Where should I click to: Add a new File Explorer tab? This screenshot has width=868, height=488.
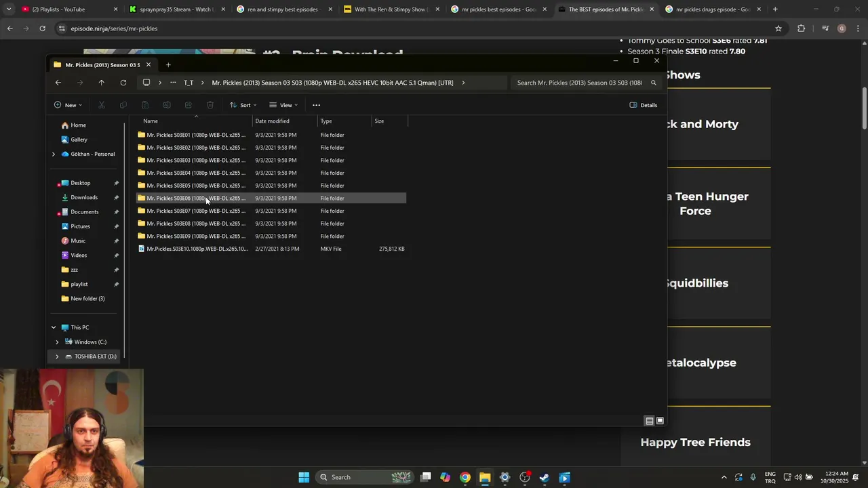168,65
